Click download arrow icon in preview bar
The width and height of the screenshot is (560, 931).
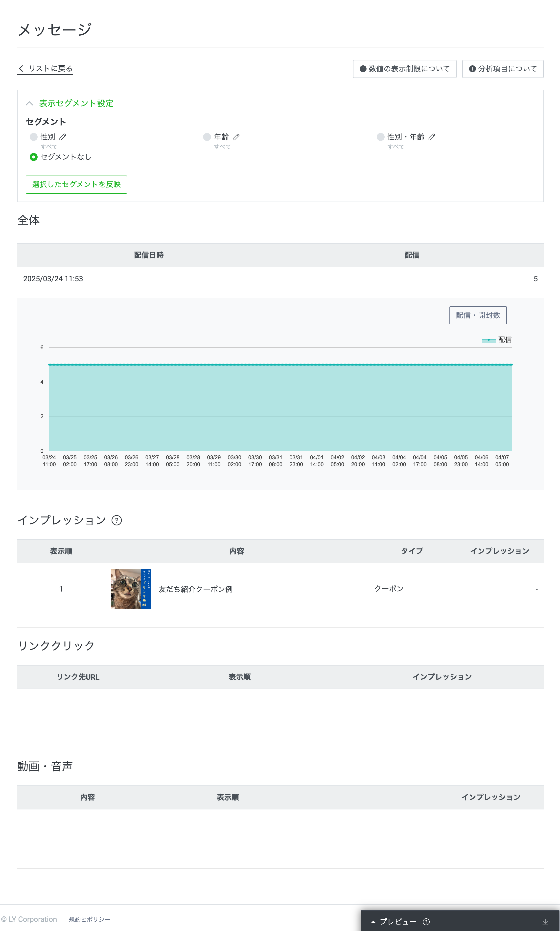coord(545,922)
